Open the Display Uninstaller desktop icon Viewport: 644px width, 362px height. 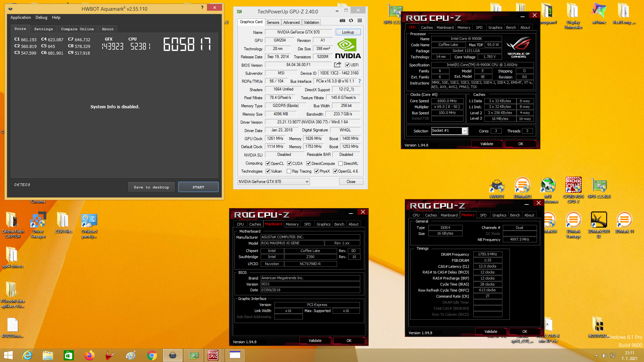click(574, 16)
